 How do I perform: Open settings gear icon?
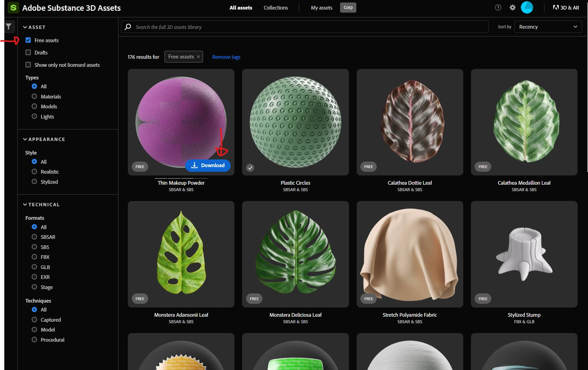point(513,8)
